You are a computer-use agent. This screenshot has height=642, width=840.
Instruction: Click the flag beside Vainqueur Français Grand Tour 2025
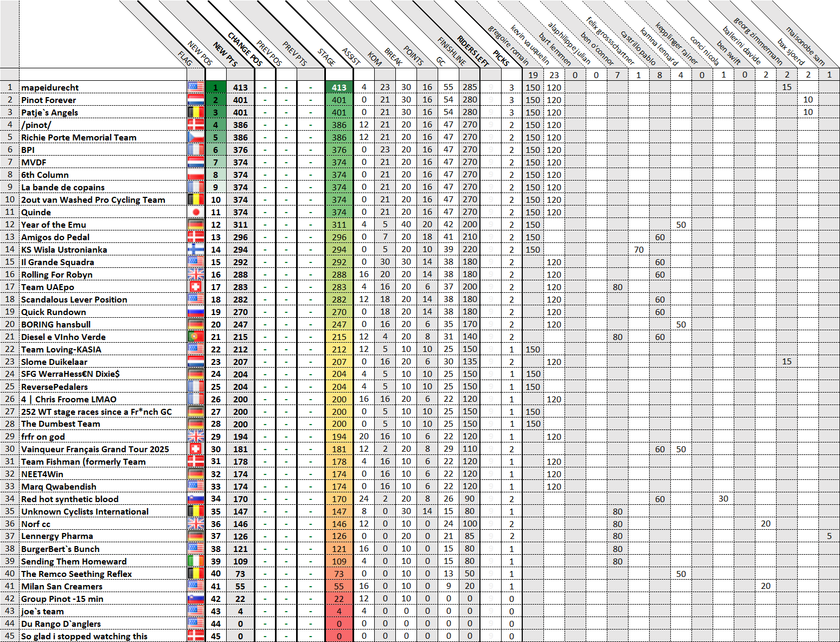(x=196, y=449)
